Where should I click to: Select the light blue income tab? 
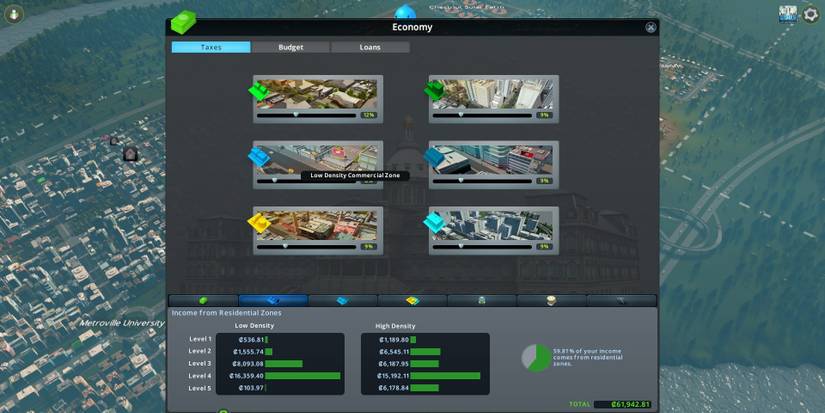[x=343, y=300]
